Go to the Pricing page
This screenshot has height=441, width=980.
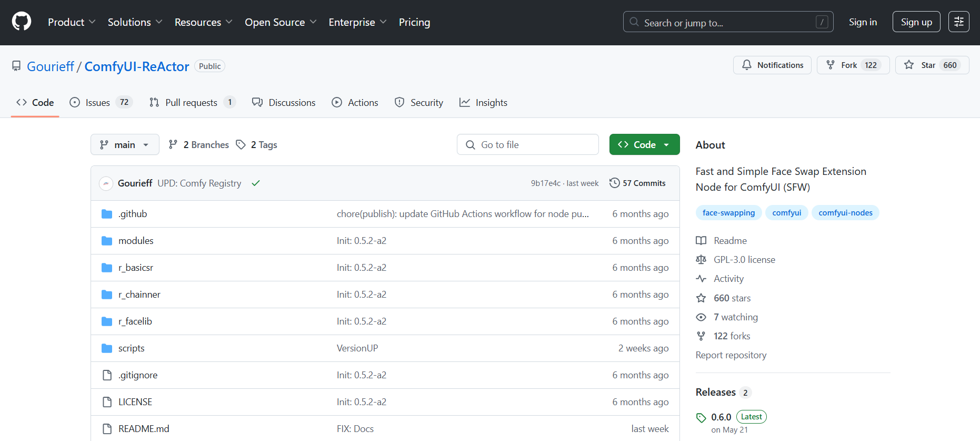(x=414, y=22)
